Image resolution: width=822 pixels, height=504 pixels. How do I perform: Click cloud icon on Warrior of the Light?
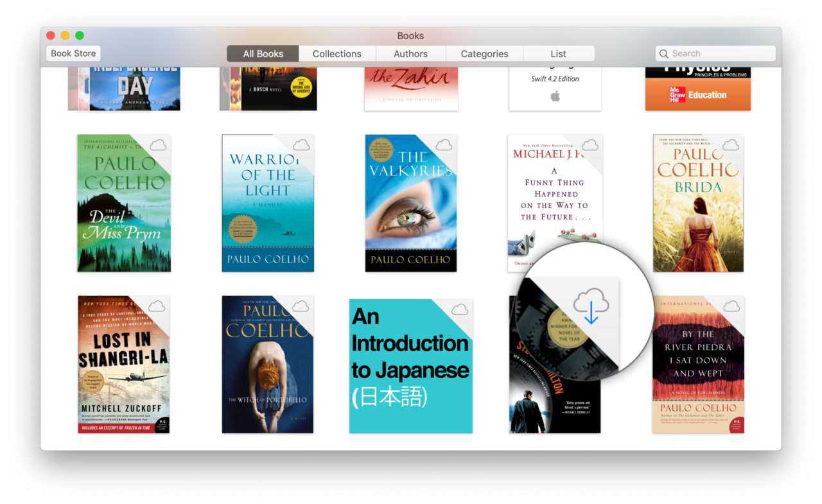pos(301,145)
